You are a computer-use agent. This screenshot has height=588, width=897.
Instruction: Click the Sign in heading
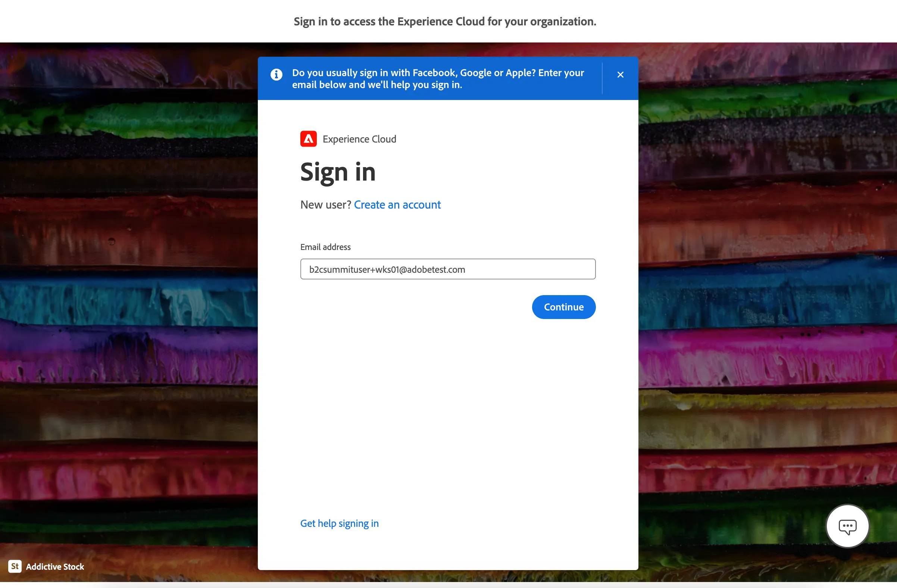click(x=338, y=172)
